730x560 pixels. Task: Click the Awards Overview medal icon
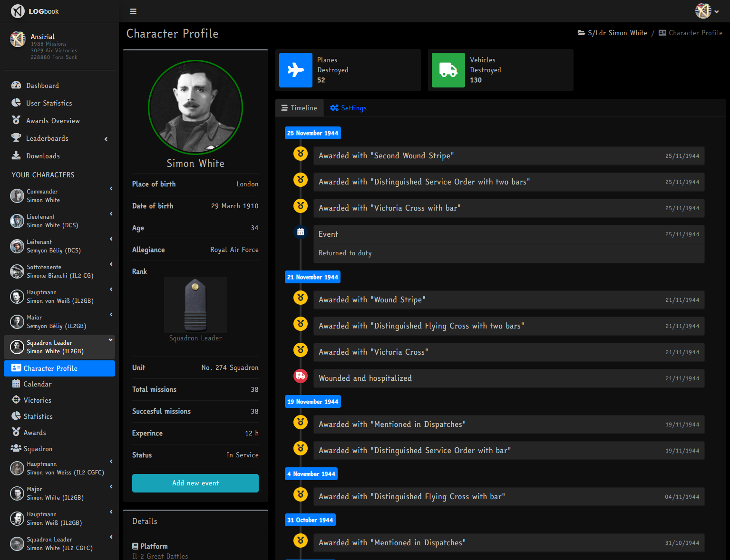[16, 120]
